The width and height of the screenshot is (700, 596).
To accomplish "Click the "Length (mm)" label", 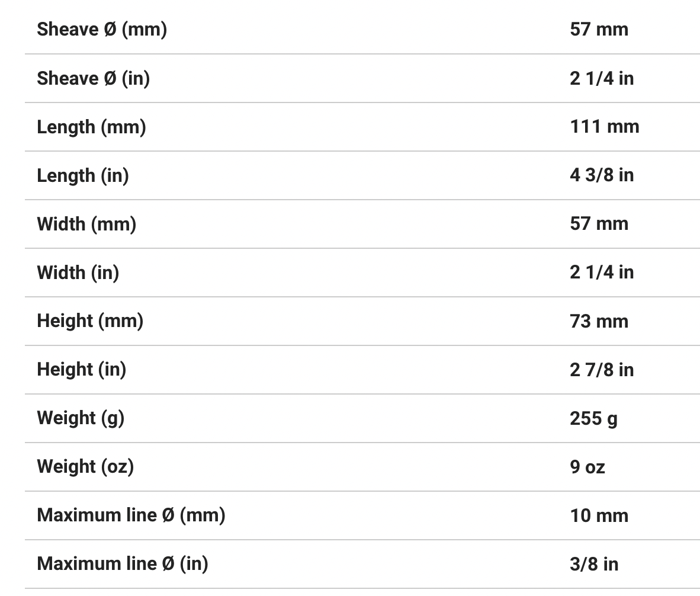I will point(91,126).
